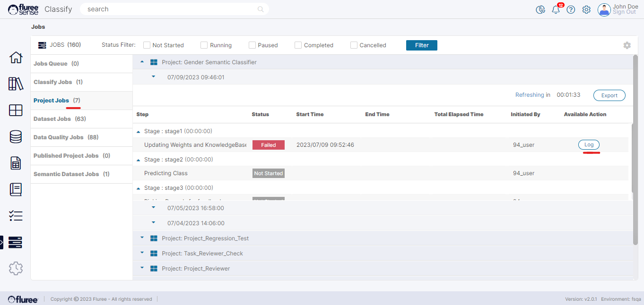Enable the Not Started status checkbox
The height and width of the screenshot is (305, 644).
(147, 45)
